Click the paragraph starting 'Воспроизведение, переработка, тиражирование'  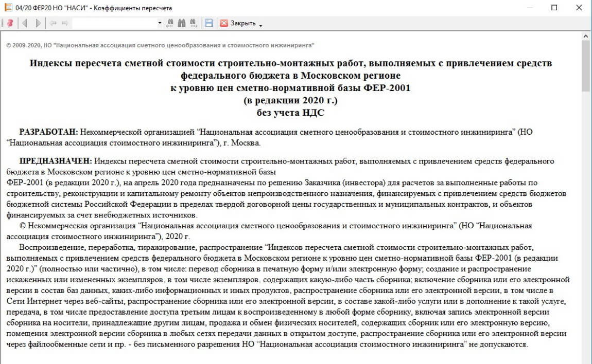(288, 296)
